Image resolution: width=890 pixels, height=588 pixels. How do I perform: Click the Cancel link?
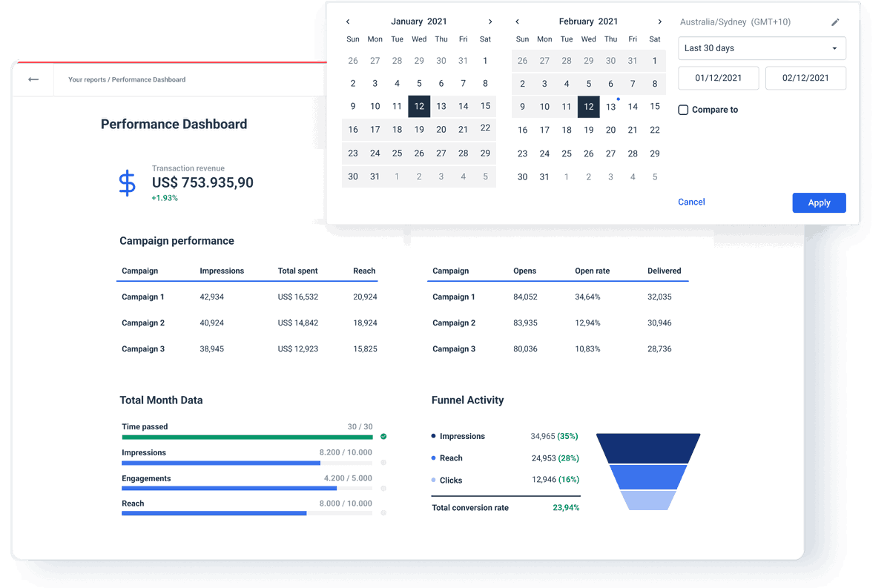click(x=691, y=202)
